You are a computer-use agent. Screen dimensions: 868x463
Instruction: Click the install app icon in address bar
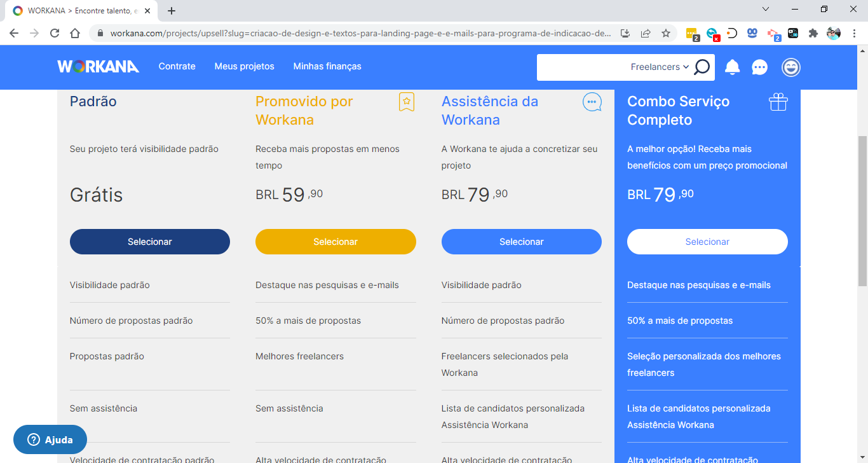point(625,33)
